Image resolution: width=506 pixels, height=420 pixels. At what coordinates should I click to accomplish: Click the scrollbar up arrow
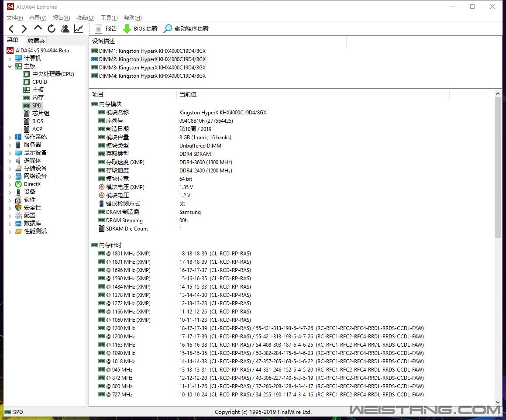tap(498, 93)
